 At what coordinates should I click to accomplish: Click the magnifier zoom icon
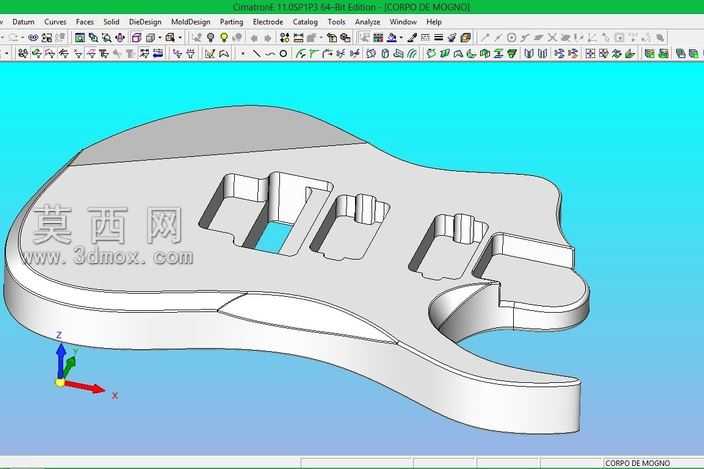[107, 38]
